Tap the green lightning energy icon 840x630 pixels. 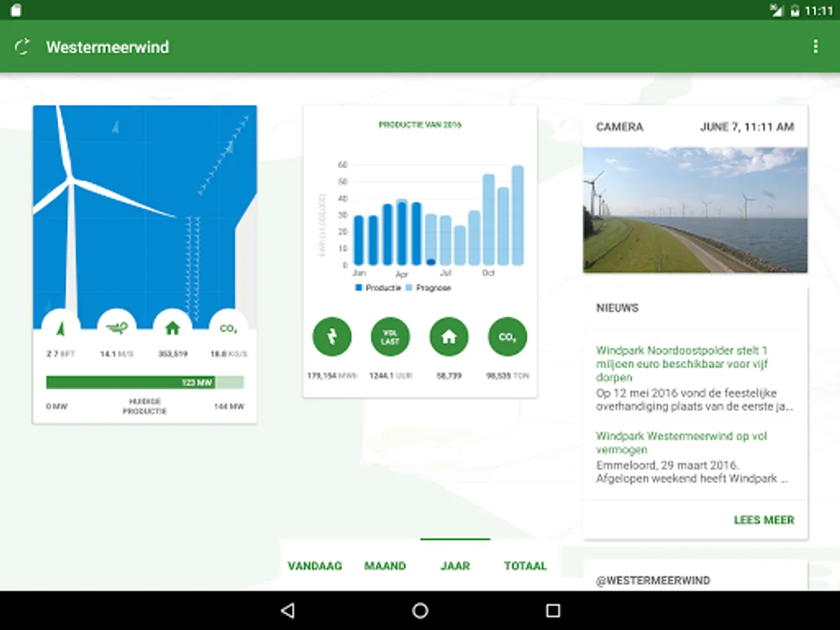click(332, 337)
